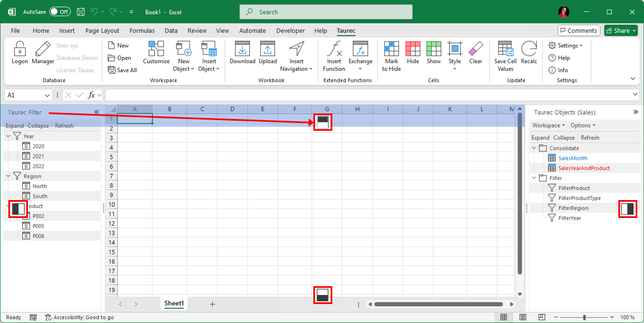Switch to Page Break Preview view
Viewport: 644px width, 323px height.
tap(542, 317)
